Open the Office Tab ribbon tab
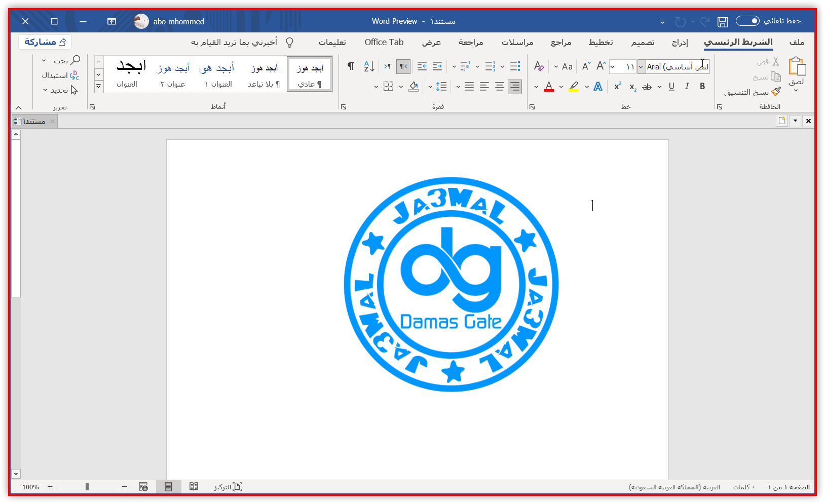Viewport: 825px width, 504px height. 384,42
